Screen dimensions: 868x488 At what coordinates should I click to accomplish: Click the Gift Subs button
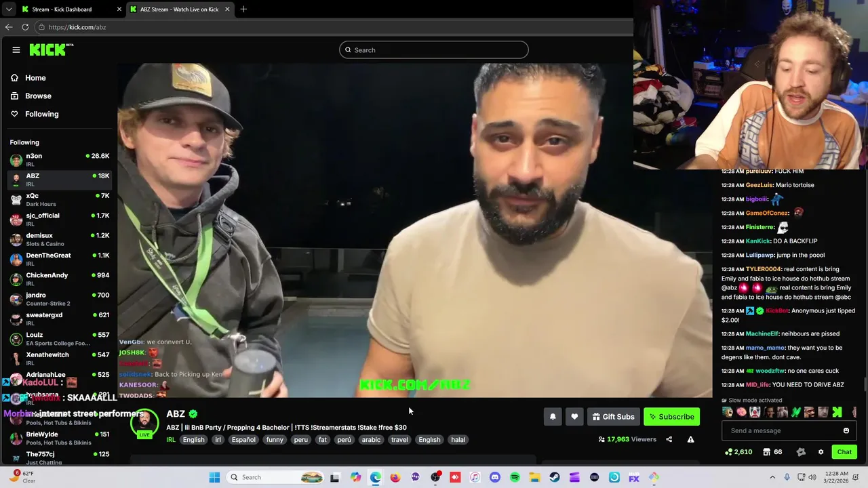click(613, 417)
